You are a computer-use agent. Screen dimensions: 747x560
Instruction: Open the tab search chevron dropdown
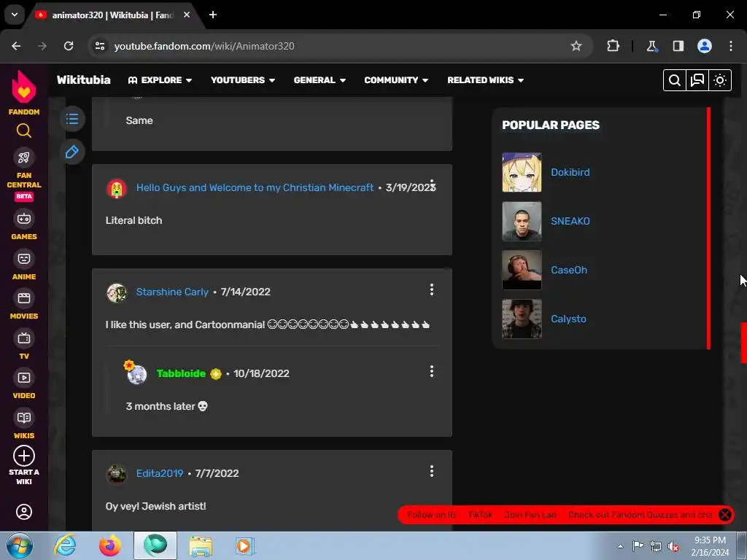click(x=15, y=15)
